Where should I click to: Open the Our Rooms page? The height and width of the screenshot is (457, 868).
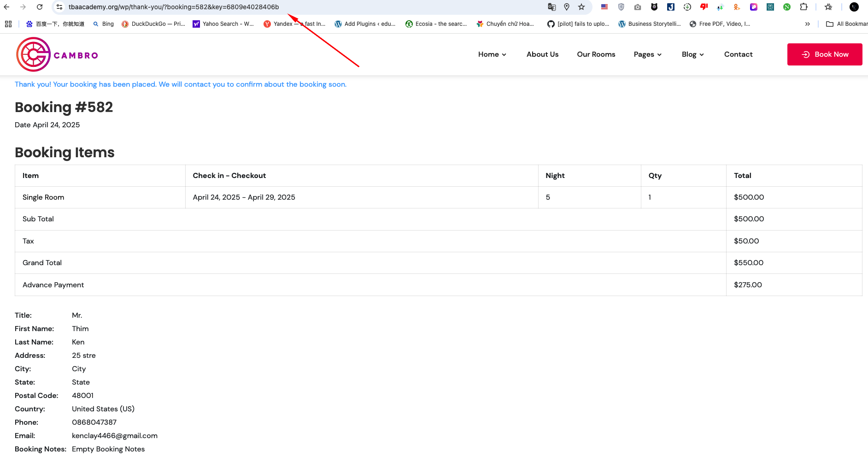[x=596, y=54]
